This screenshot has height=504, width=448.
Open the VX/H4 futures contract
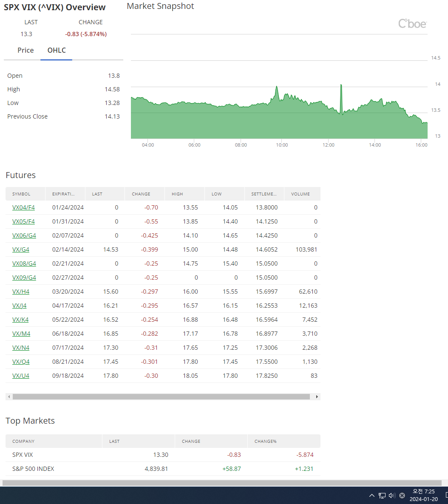click(x=20, y=292)
